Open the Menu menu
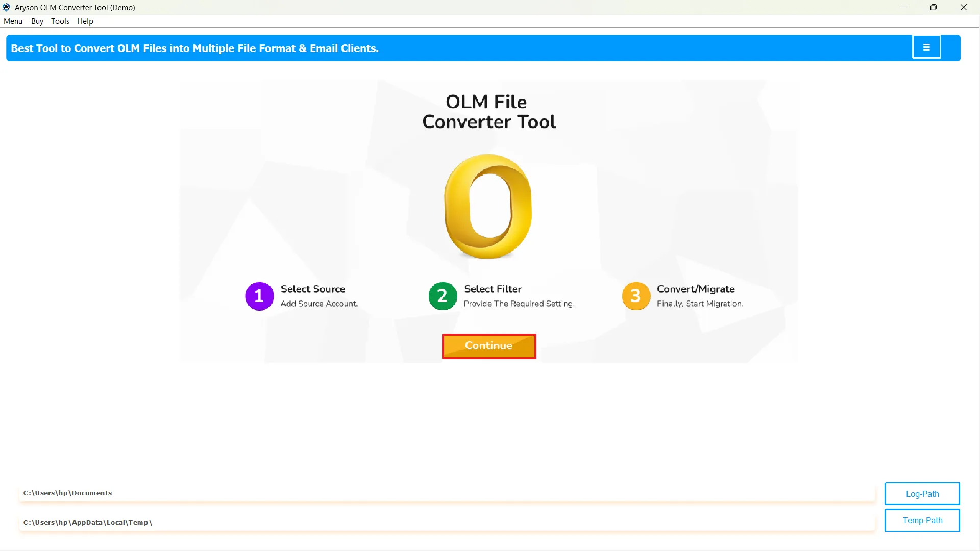The width and height of the screenshot is (980, 551). coord(13,21)
